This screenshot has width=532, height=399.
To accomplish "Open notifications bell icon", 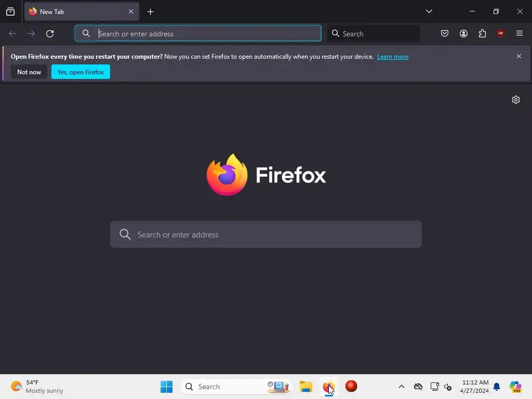I will [x=497, y=387].
